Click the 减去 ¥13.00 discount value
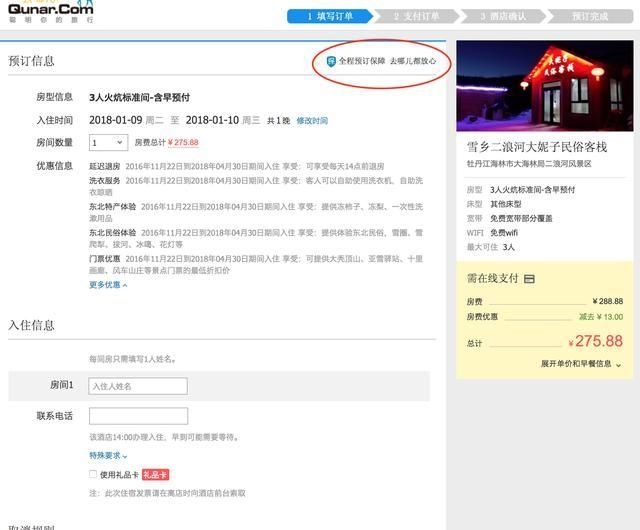 (x=601, y=317)
